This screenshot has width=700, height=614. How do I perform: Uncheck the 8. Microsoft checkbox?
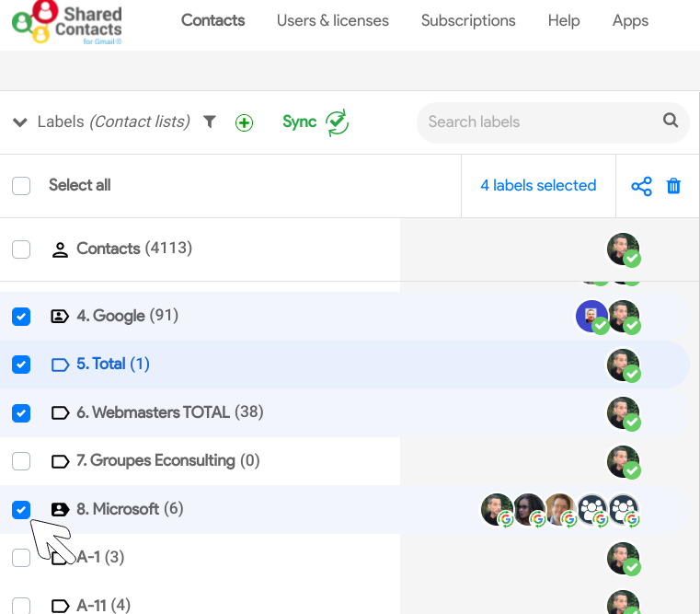[21, 510]
